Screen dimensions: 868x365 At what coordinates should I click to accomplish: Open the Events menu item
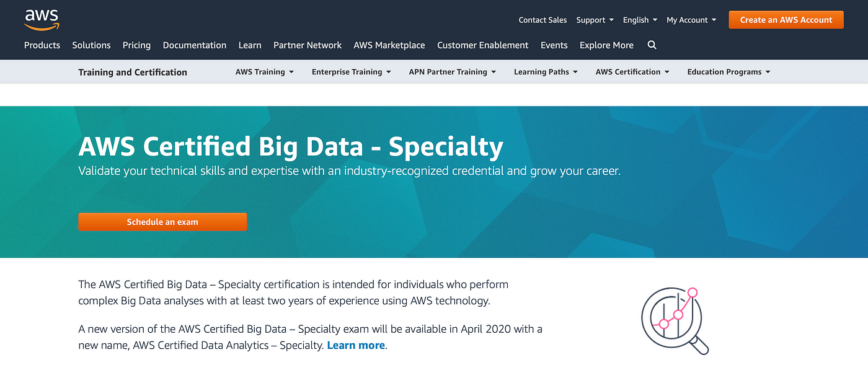(x=554, y=45)
